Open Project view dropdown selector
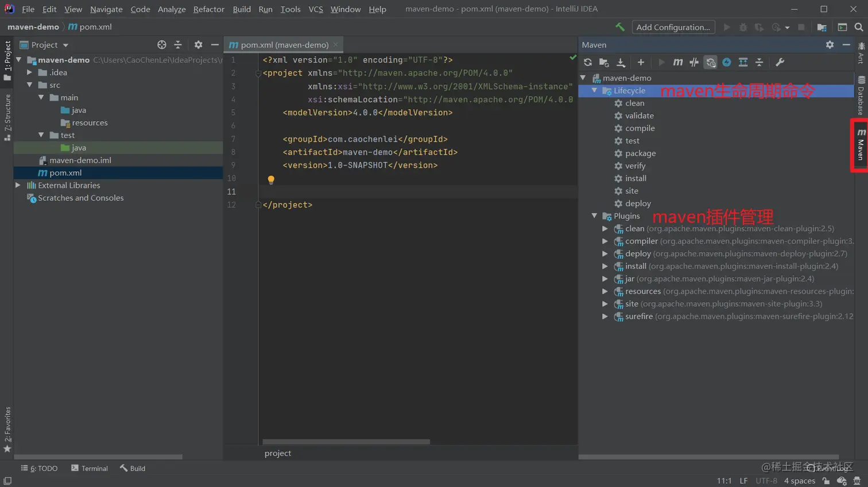868x487 pixels. pyautogui.click(x=44, y=45)
